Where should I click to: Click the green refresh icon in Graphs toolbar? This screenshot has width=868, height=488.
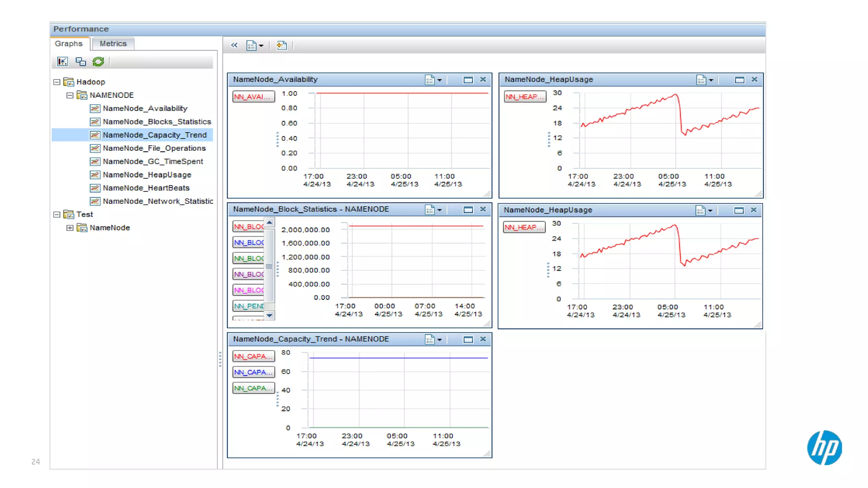[98, 62]
